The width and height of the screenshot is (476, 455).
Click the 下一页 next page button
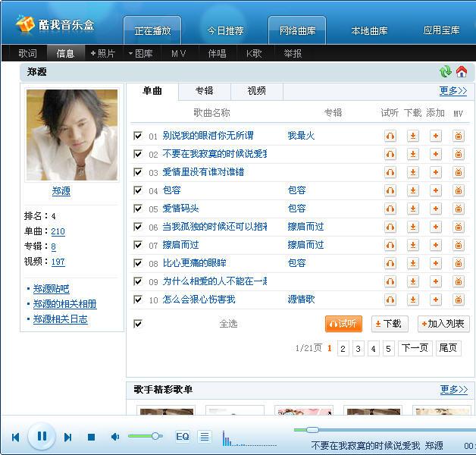coord(415,348)
